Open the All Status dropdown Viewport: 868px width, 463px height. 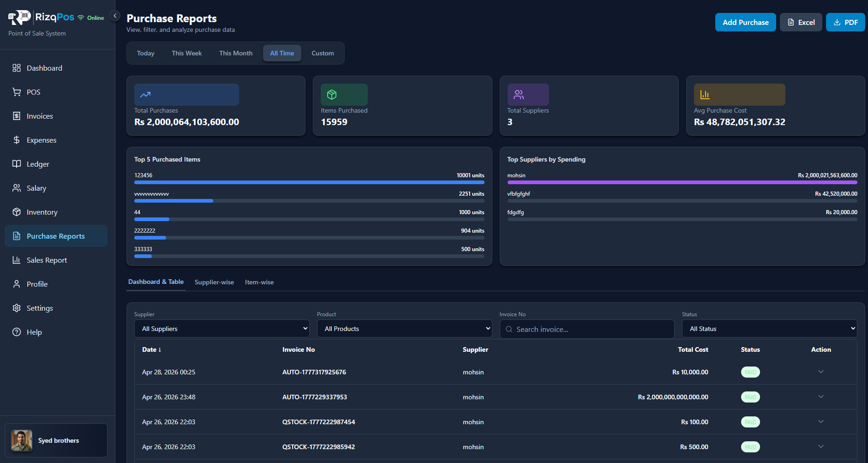(769, 328)
